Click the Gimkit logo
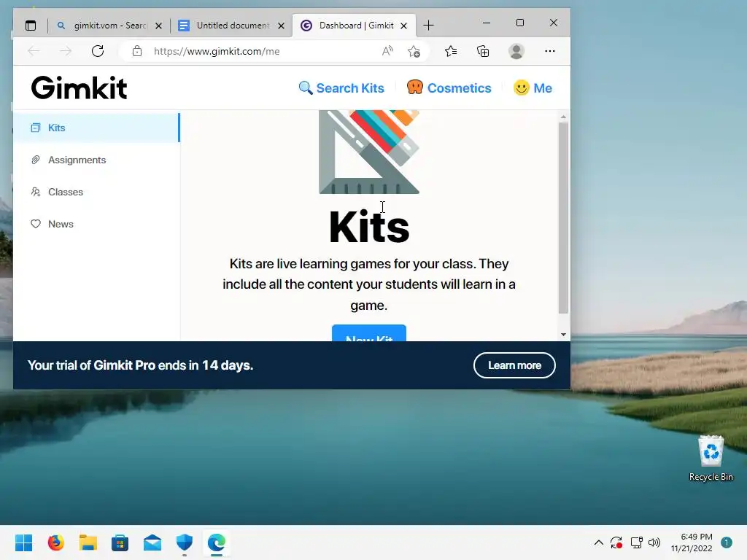This screenshot has height=560, width=747. pos(79,88)
